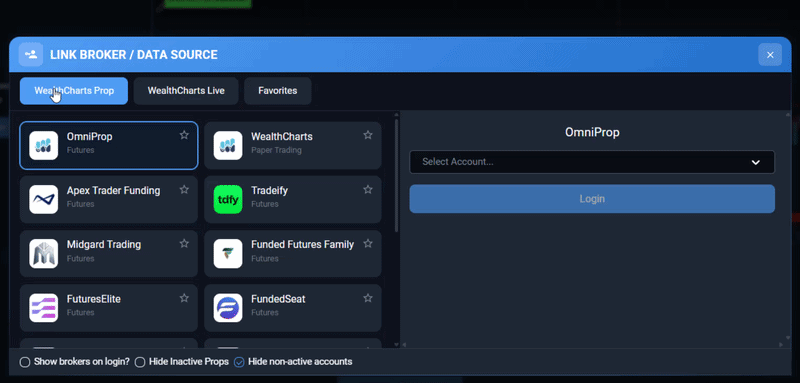This screenshot has width=800, height=383.
Task: Enable Hide Inactive Props option
Action: point(140,362)
